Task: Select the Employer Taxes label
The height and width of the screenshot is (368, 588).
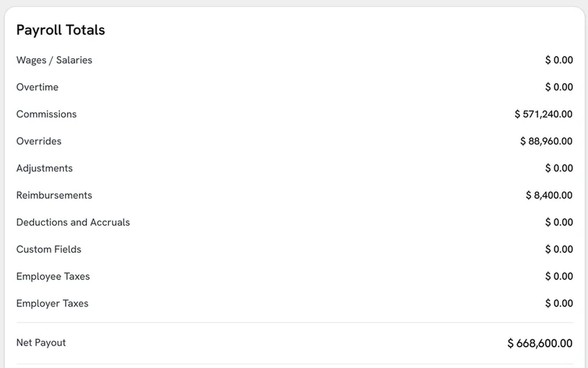Action: [x=52, y=304]
